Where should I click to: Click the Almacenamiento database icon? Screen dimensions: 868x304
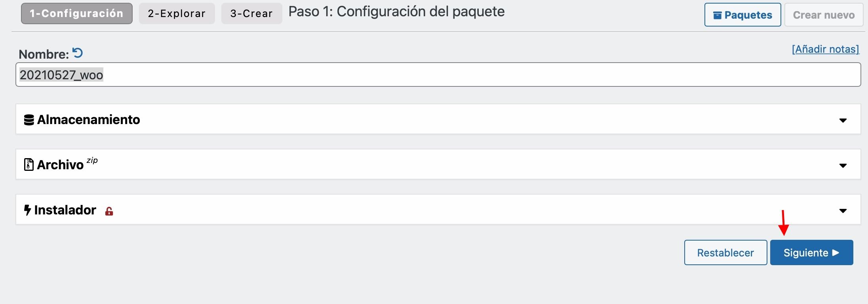(x=29, y=120)
